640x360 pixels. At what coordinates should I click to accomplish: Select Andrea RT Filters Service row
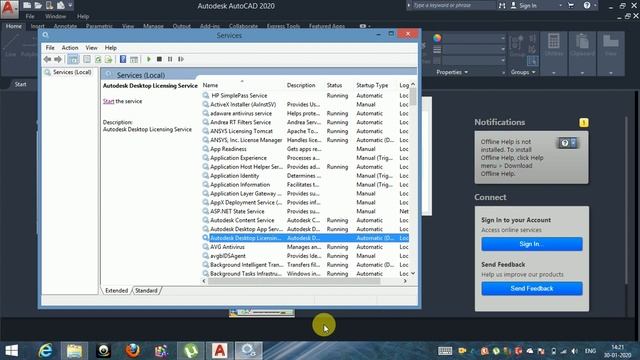(x=305, y=122)
